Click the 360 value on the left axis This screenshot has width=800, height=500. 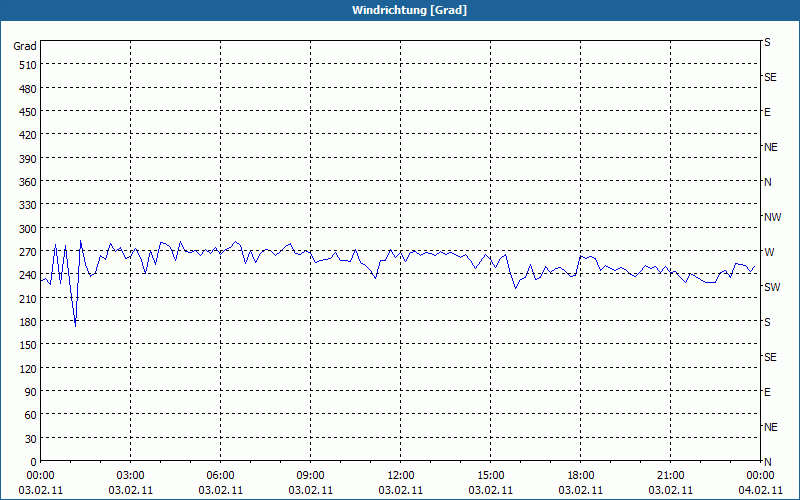(x=28, y=182)
